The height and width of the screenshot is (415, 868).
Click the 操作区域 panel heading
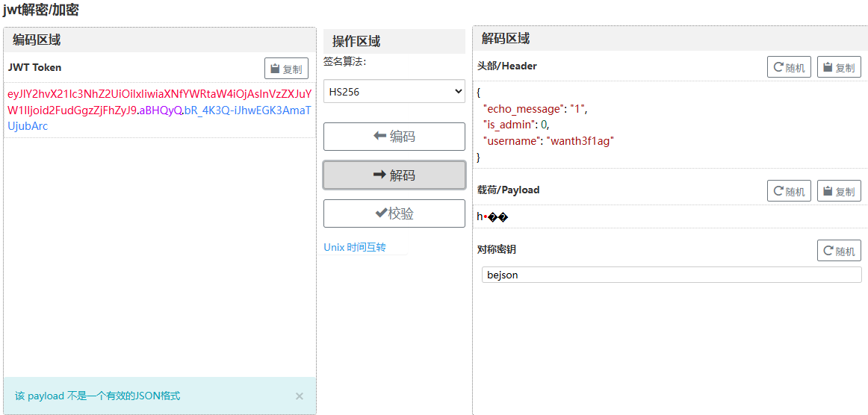tap(356, 41)
